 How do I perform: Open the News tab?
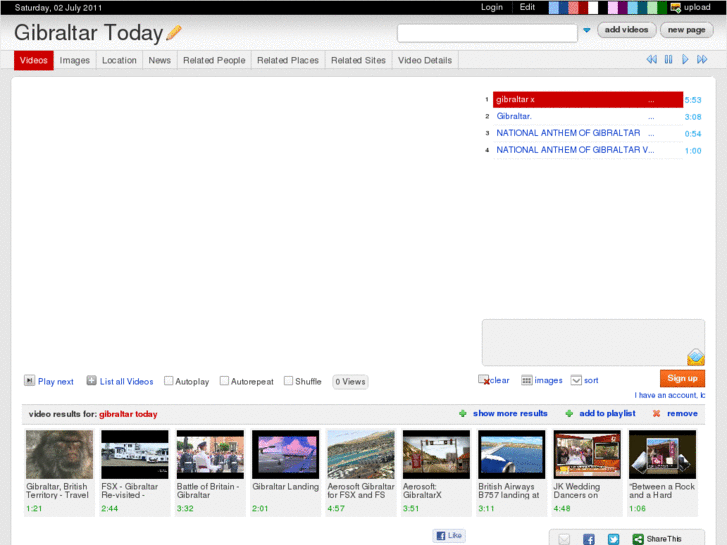(x=159, y=60)
